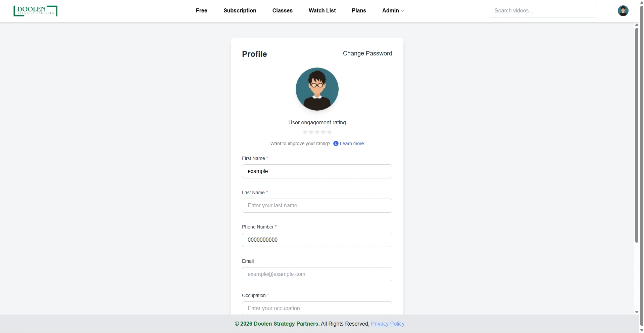Select the first engagement rating star
644x333 pixels.
pos(305,132)
